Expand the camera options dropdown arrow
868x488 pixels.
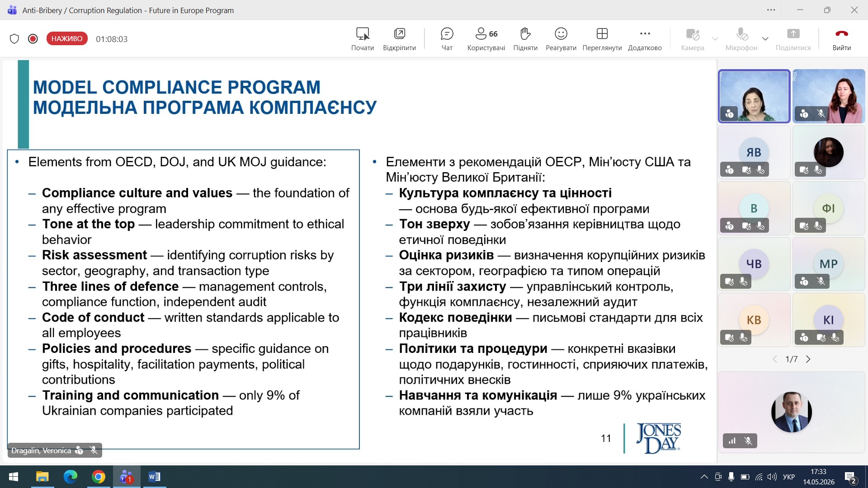point(715,39)
